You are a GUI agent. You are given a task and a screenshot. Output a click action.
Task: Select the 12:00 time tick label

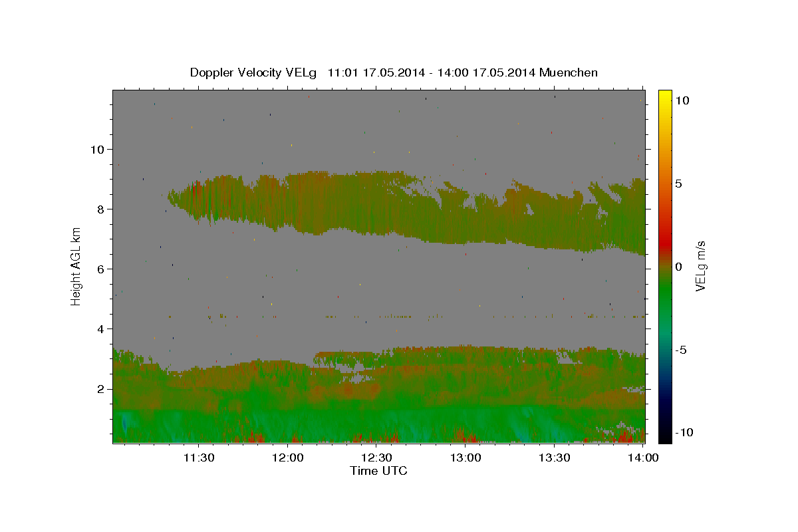click(288, 458)
